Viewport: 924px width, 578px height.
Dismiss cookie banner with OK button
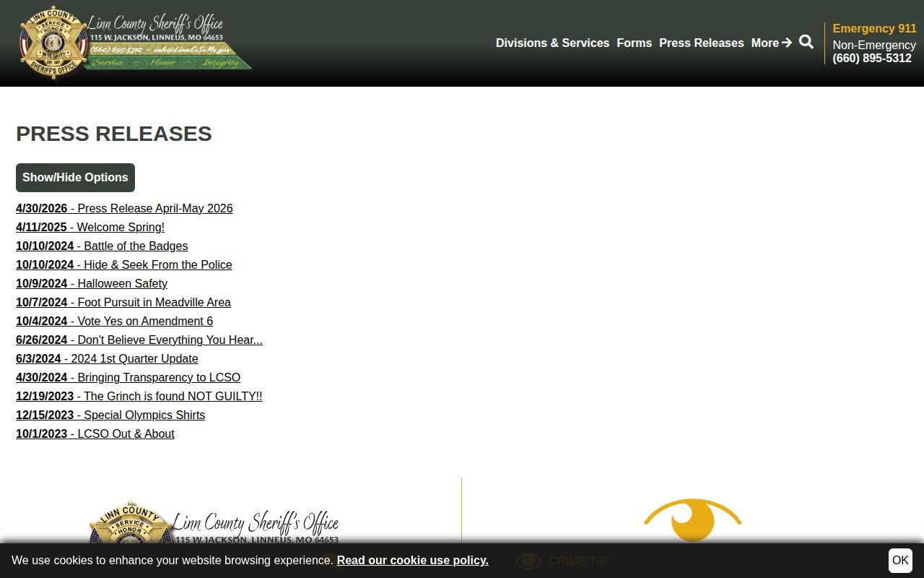pos(900,560)
